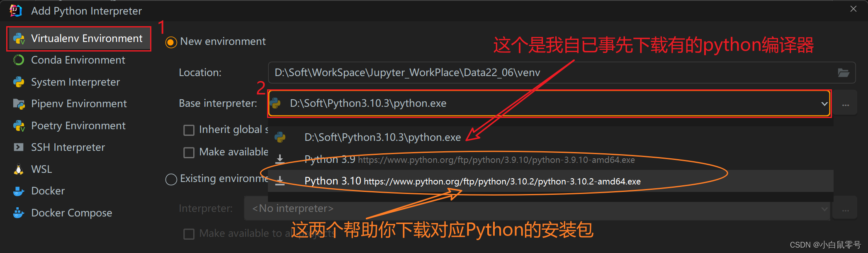Click the Docker whale icon
This screenshot has height=253, width=868.
tap(19, 191)
